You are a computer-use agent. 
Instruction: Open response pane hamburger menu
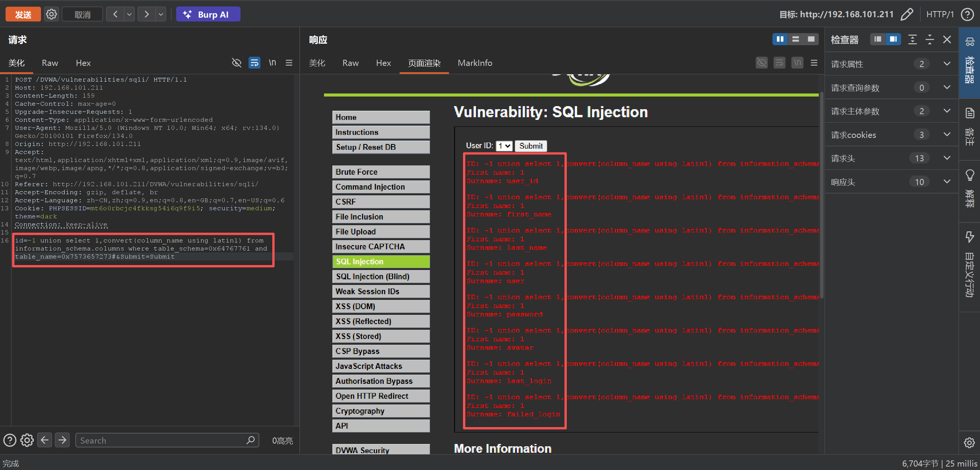(814, 63)
